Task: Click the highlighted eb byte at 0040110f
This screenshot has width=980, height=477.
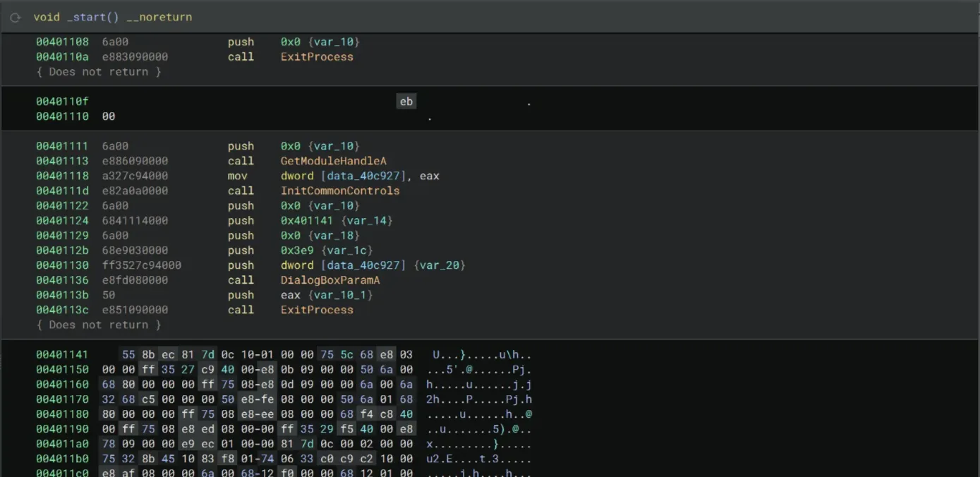Action: click(406, 102)
